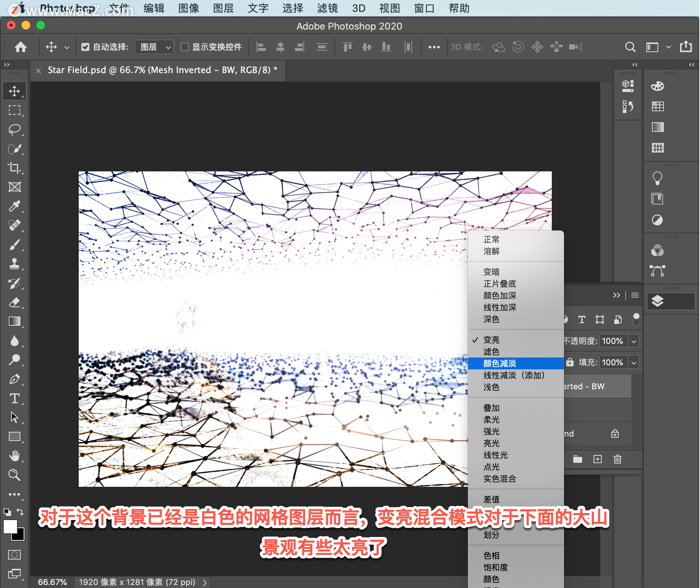The image size is (700, 588).
Task: Pick the Eyedropper tool
Action: coord(14,206)
